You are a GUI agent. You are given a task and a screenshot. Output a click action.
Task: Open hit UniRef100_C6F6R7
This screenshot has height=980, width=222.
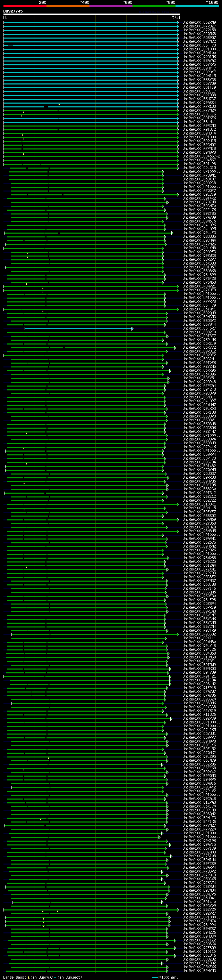pyautogui.click(x=199, y=328)
